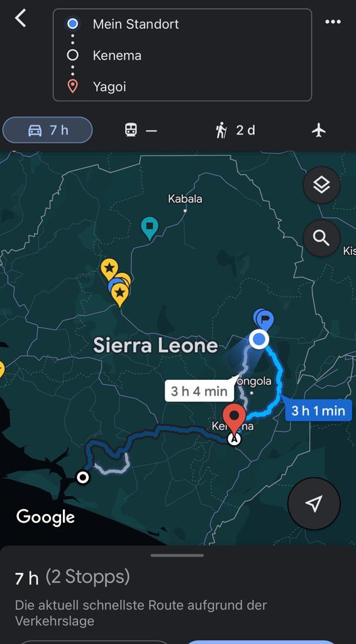
Task: Tap the back arrow
Action: (x=20, y=18)
